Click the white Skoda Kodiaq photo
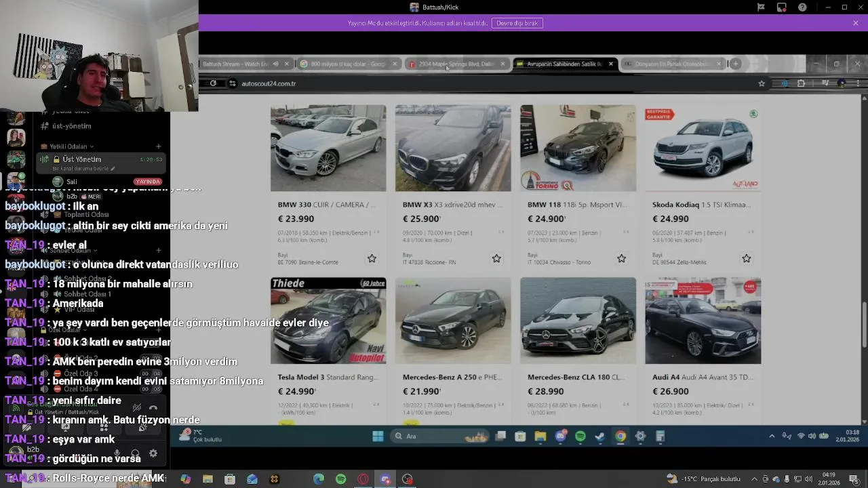868x488 pixels. coord(703,148)
